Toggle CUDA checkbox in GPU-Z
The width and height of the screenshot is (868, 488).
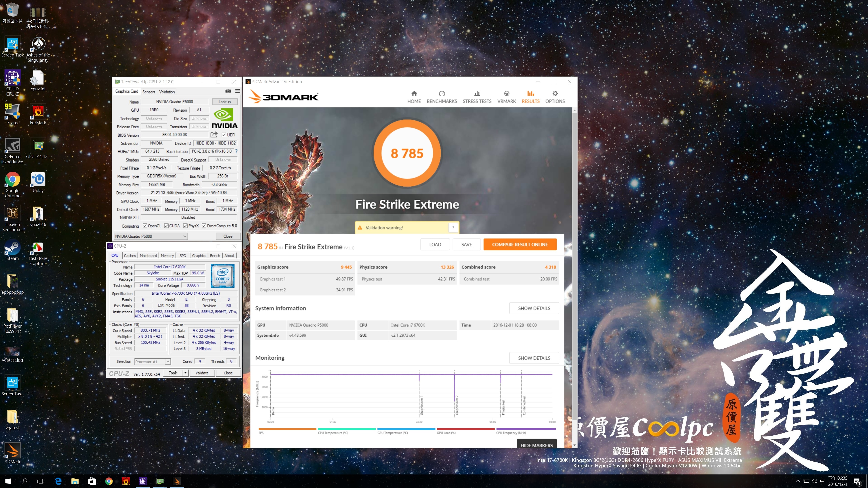tap(166, 226)
